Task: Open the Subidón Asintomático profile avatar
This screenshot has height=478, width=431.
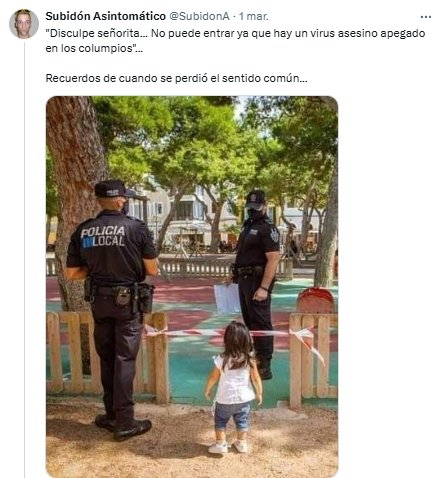Action: [x=24, y=24]
